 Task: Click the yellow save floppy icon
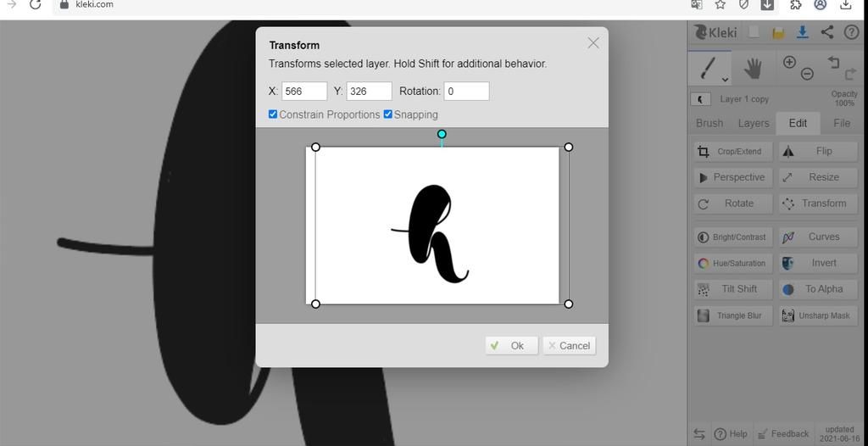[778, 33]
